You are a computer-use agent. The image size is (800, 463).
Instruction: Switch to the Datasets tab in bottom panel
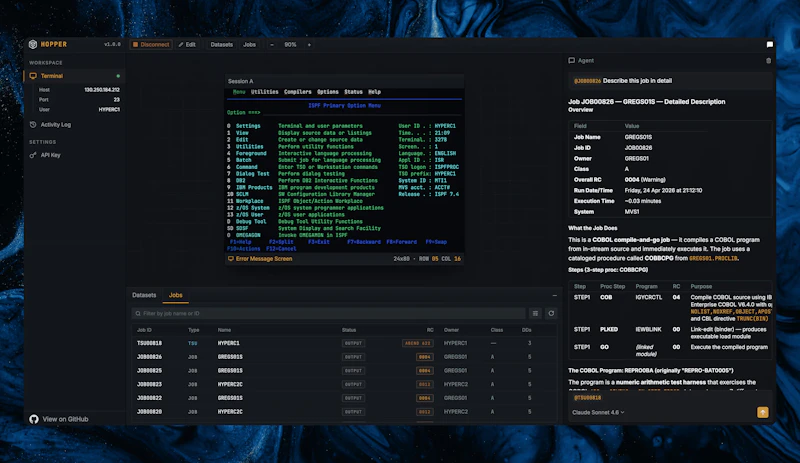point(144,295)
